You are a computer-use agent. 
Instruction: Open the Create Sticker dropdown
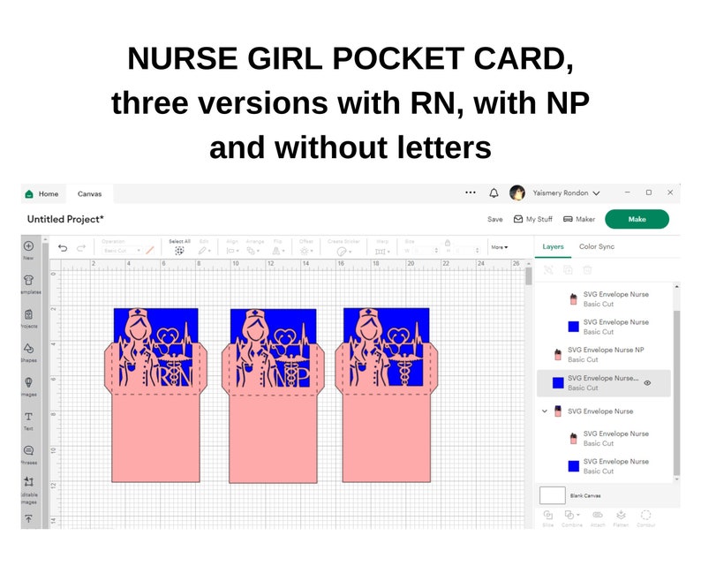(343, 252)
